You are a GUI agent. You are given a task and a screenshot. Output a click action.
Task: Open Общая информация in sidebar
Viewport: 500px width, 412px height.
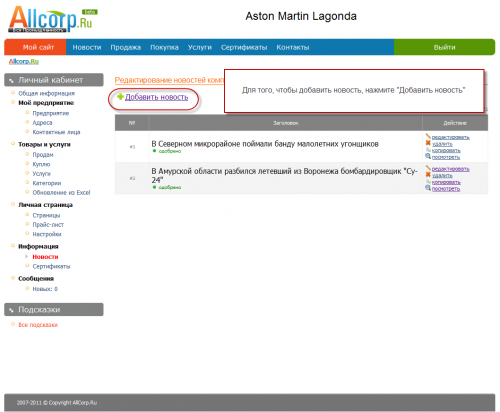point(46,93)
